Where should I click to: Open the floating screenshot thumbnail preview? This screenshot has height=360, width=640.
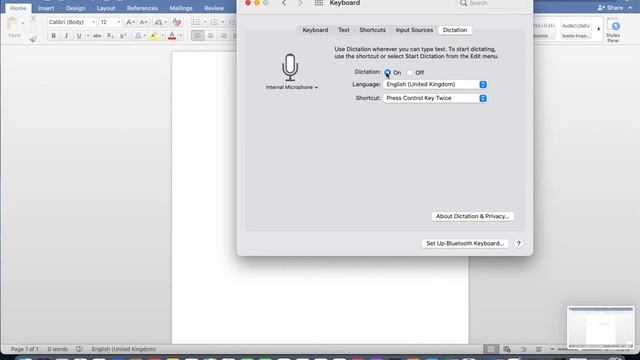point(601,328)
